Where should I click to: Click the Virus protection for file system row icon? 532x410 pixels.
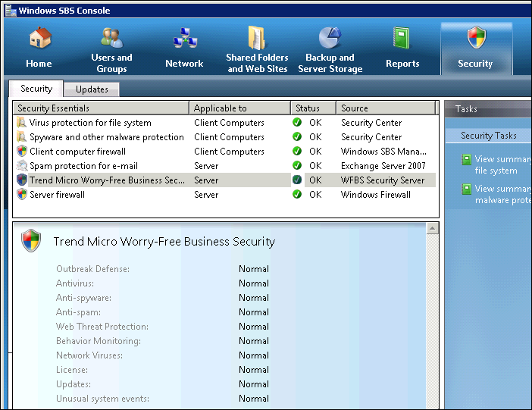[x=21, y=122]
